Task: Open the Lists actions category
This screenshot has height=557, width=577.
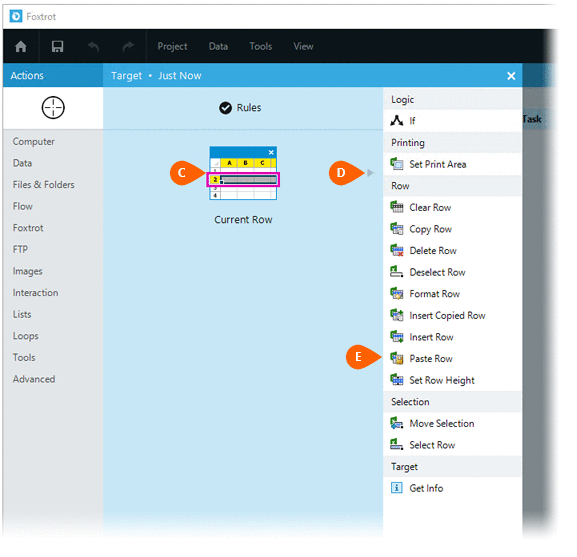Action: (22, 315)
